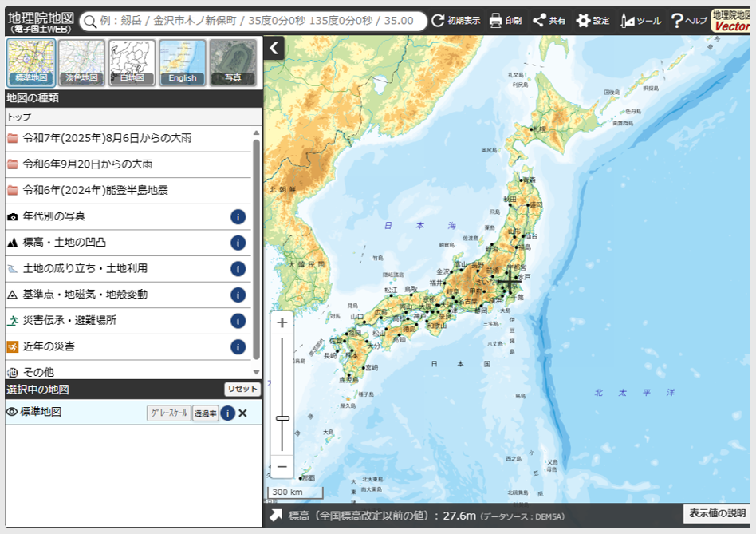This screenshot has width=756, height=534.
Task: Click the zoom slider handle
Action: (282, 418)
